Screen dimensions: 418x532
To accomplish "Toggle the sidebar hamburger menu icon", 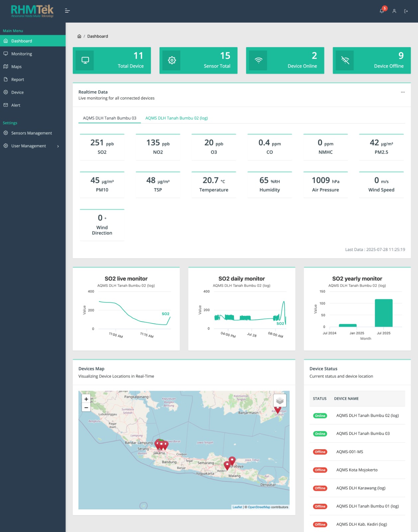I will coord(67,11).
